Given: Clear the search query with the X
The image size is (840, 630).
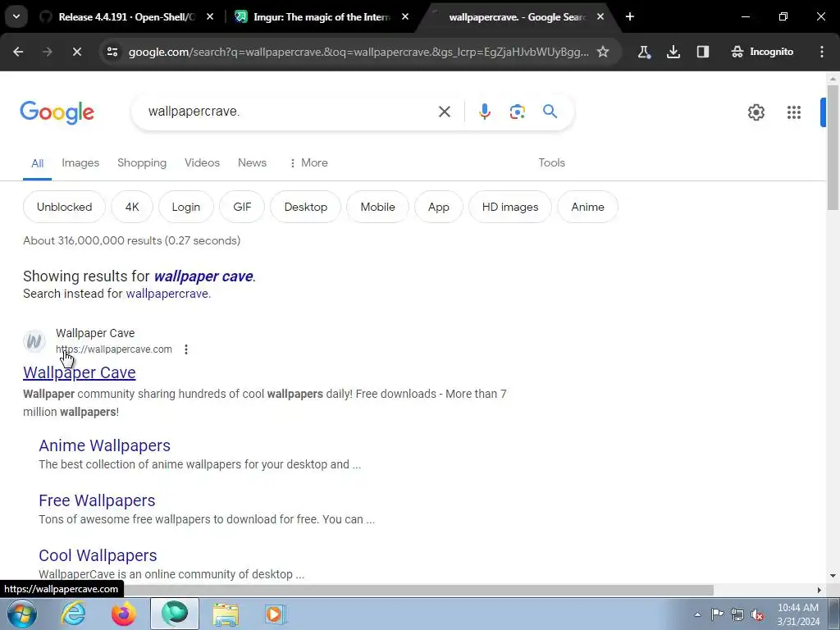Looking at the screenshot, I should 444,112.
